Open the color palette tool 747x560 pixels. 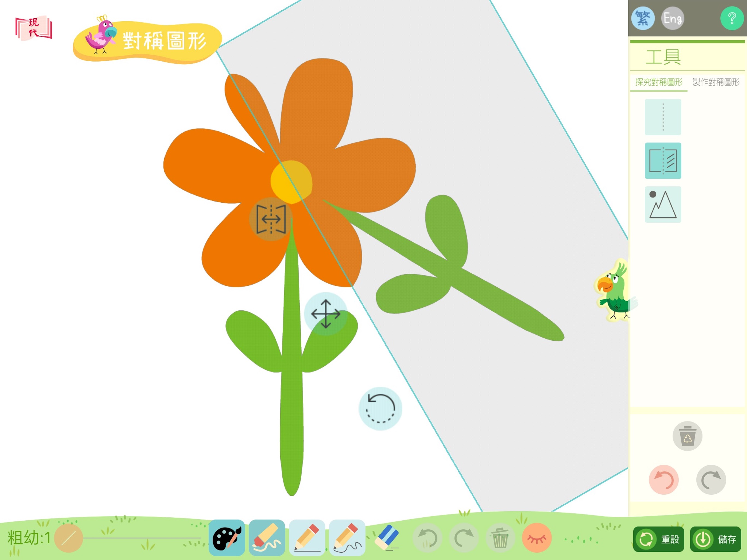(x=227, y=538)
